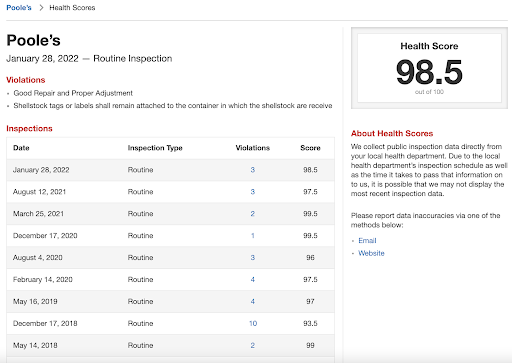Screen dimensions: 512x363
Task: Click score 97.5 in the February 2020 row
Action: pyautogui.click(x=310, y=280)
